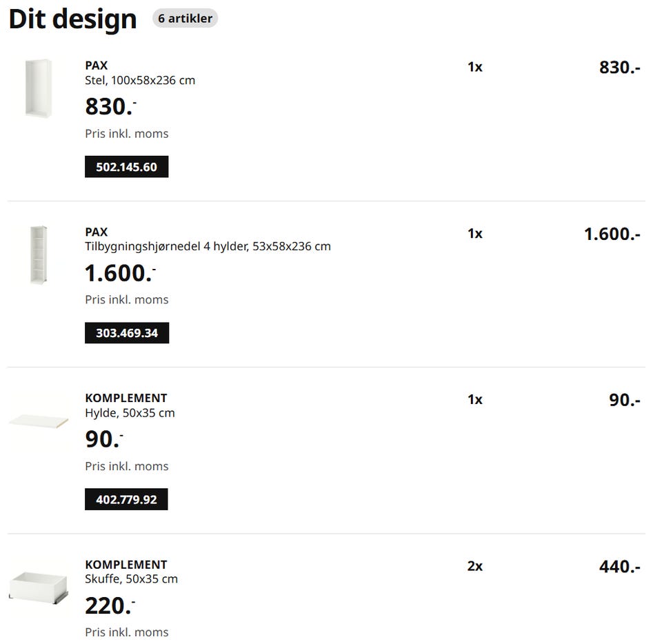Click article number 303.469.34 badge

coord(127,333)
